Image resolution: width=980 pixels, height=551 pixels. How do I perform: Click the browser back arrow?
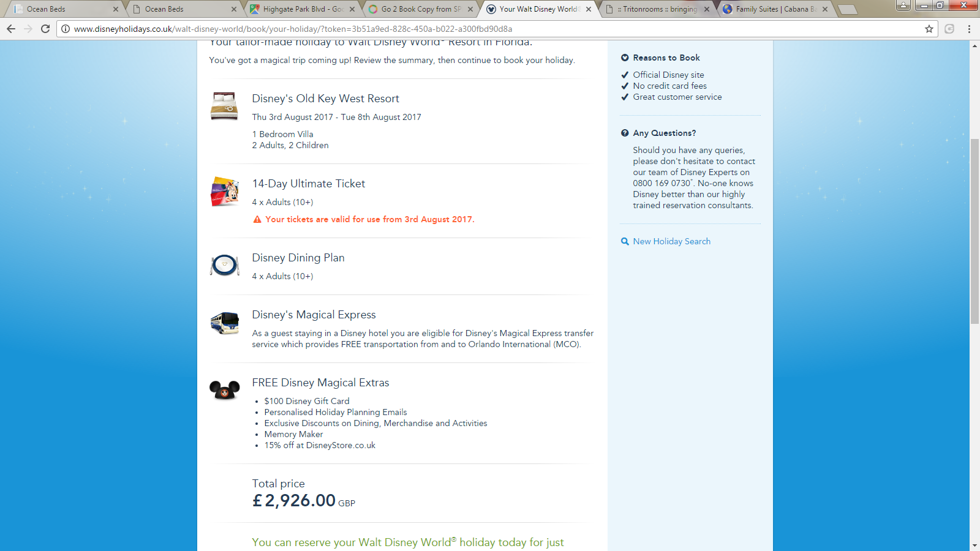tap(10, 29)
